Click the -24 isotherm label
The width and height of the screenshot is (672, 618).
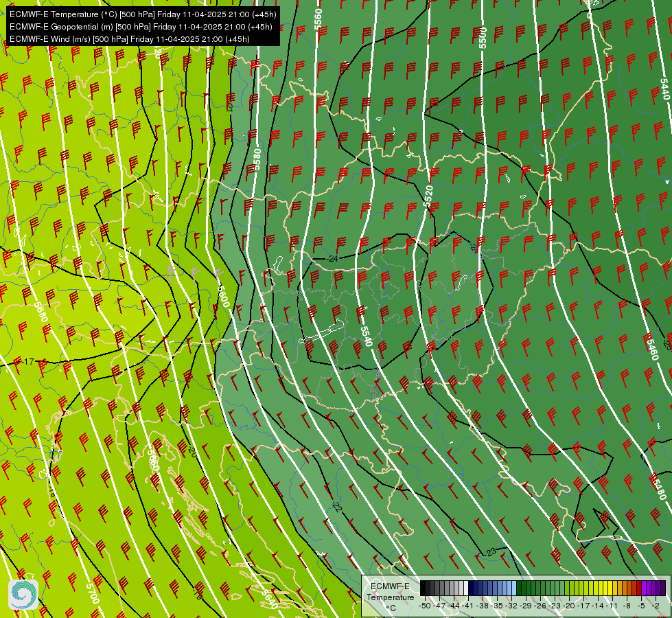333,259
